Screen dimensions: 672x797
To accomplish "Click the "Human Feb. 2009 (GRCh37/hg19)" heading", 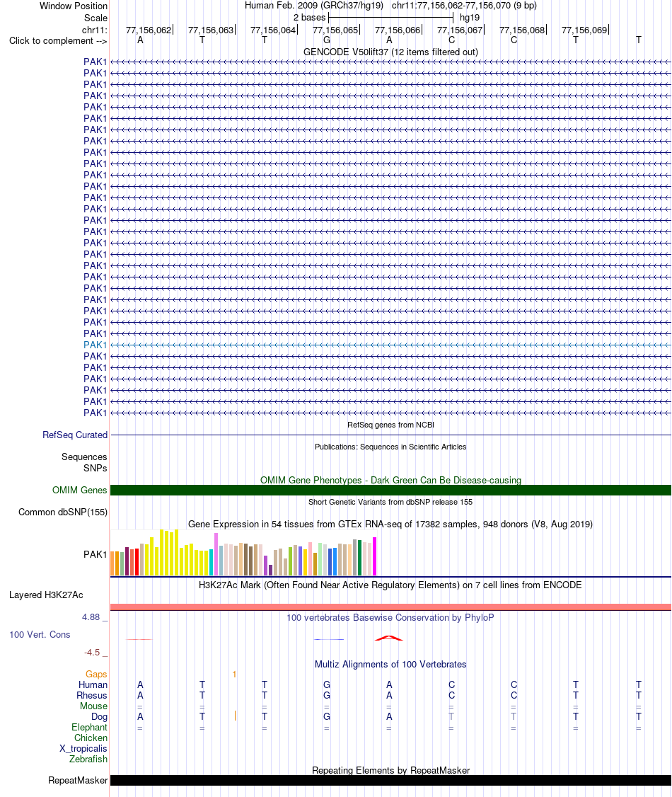I will (x=314, y=6).
